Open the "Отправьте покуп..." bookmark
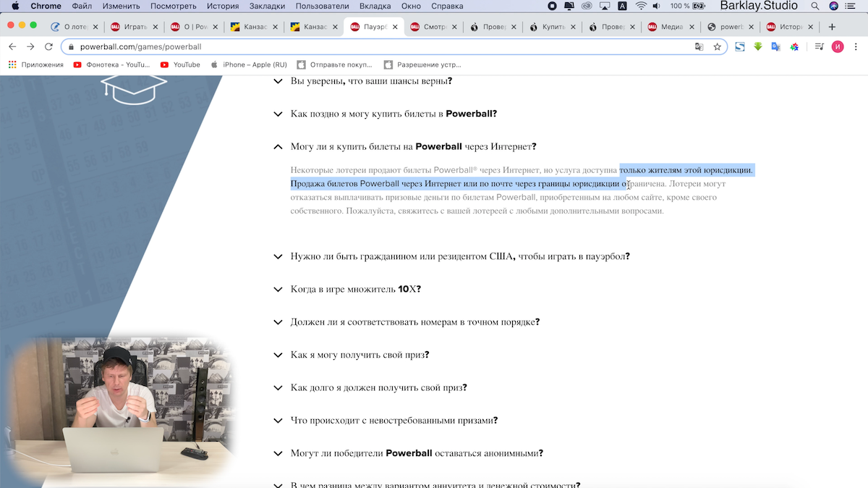The image size is (868, 488). click(336, 64)
